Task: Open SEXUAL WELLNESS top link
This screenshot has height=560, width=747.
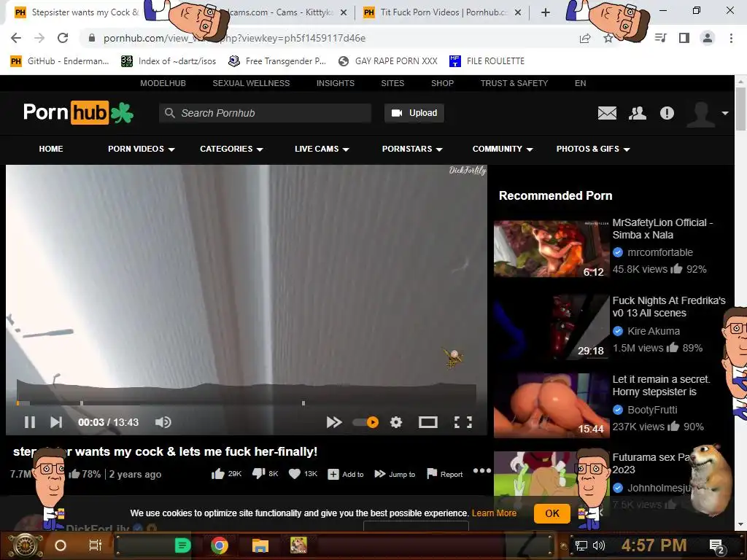Action: pyautogui.click(x=251, y=83)
